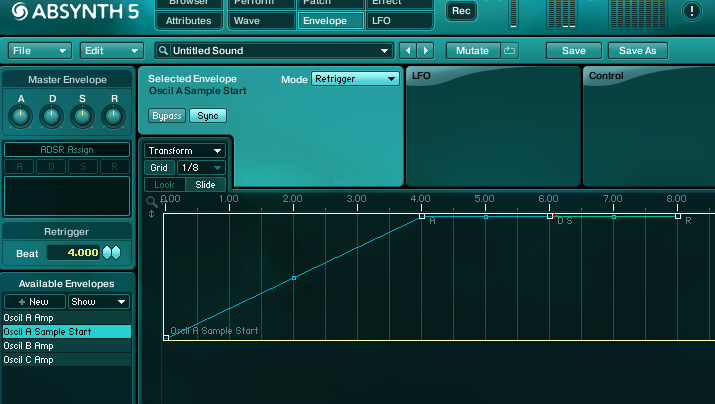Toggle ADSR Assign R button
Viewport: 715px width, 404px height.
(x=114, y=167)
